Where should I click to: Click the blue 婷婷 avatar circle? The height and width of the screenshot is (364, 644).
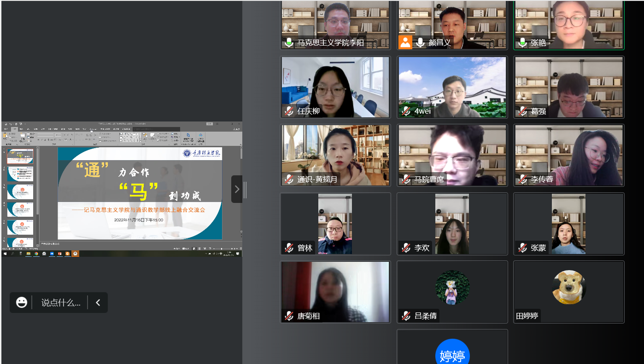click(452, 355)
